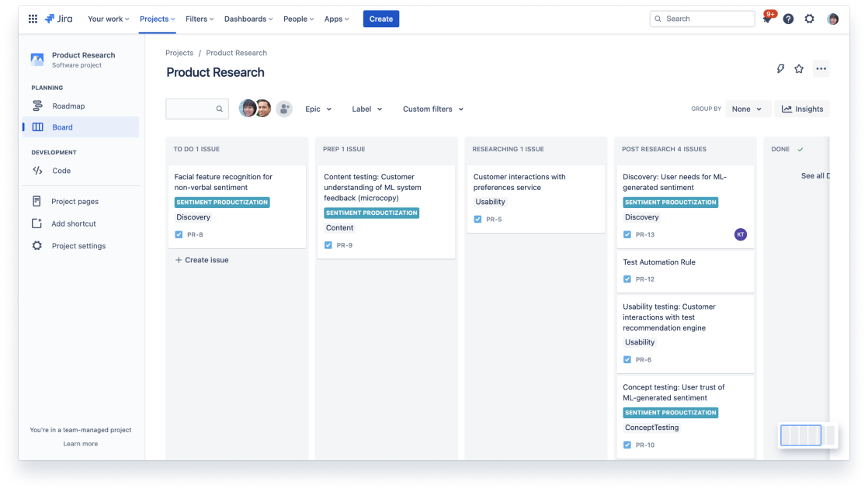Open the Learn more link

pos(80,444)
